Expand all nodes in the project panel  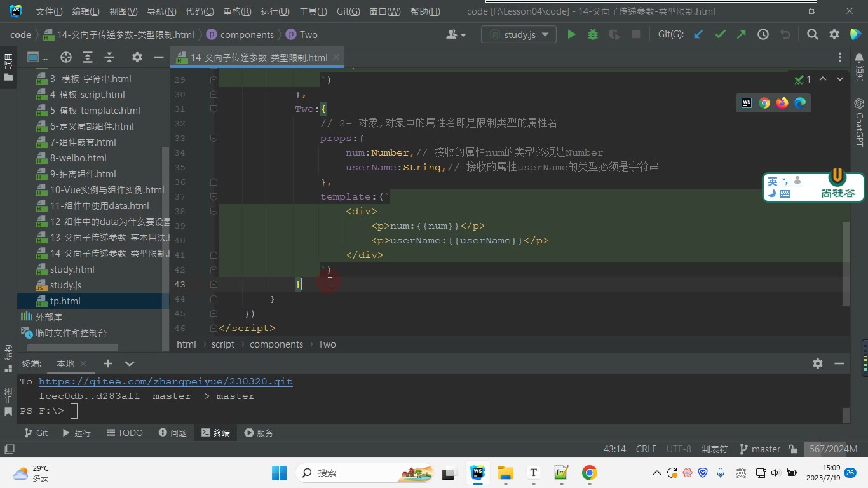[88, 57]
